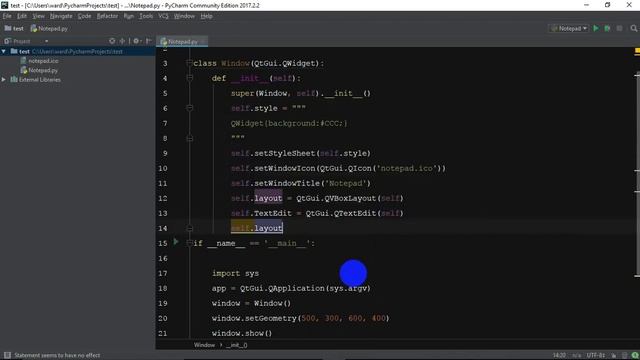Change file encoding UTF-8 in status bar
This screenshot has height=360, width=640.
(x=596, y=356)
